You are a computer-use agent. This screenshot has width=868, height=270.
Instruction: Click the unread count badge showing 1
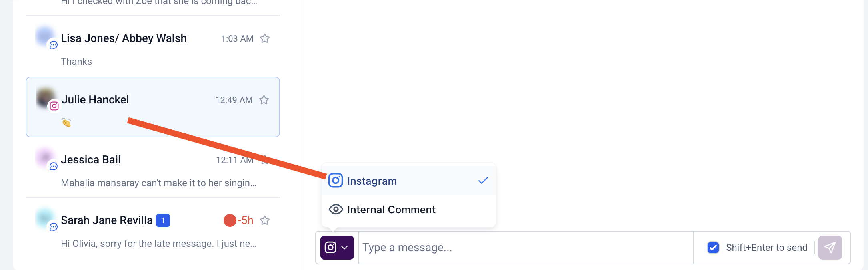click(x=163, y=220)
